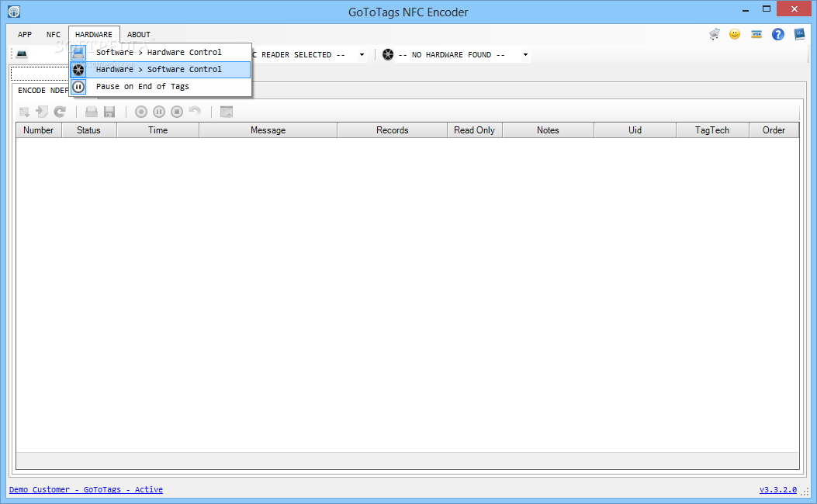Open the Visa credit card icon
This screenshot has height=504, width=817.
[756, 34]
